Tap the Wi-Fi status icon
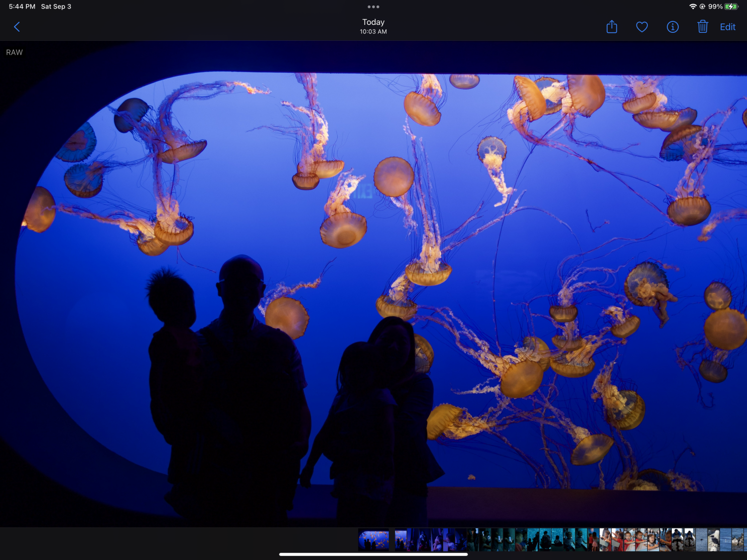 tap(693, 6)
